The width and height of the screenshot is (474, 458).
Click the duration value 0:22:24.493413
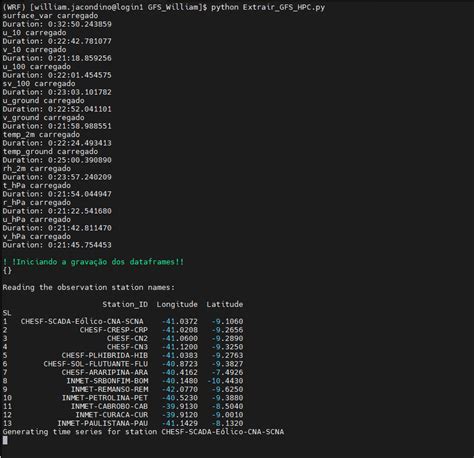point(80,143)
